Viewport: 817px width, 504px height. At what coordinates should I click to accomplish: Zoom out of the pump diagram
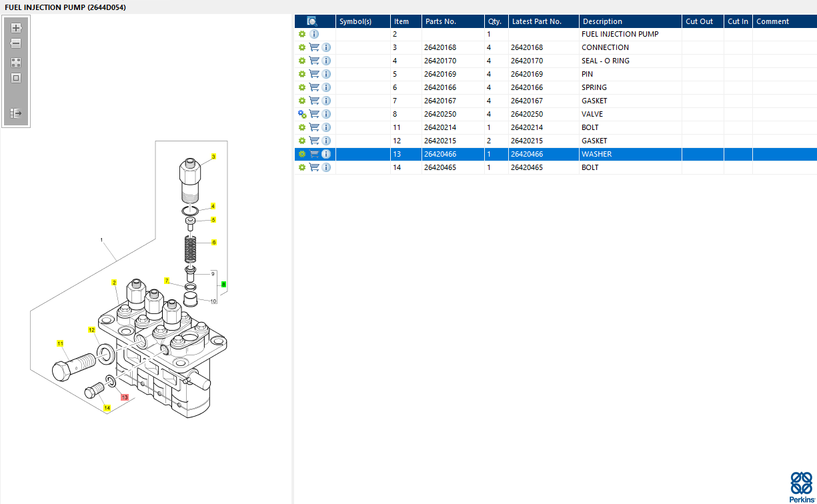[16, 43]
